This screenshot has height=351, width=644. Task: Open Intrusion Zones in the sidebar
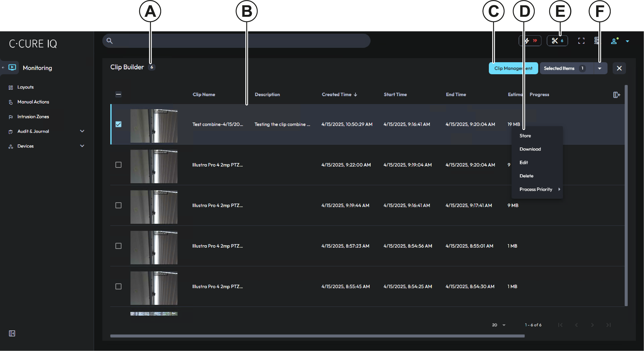click(x=33, y=117)
